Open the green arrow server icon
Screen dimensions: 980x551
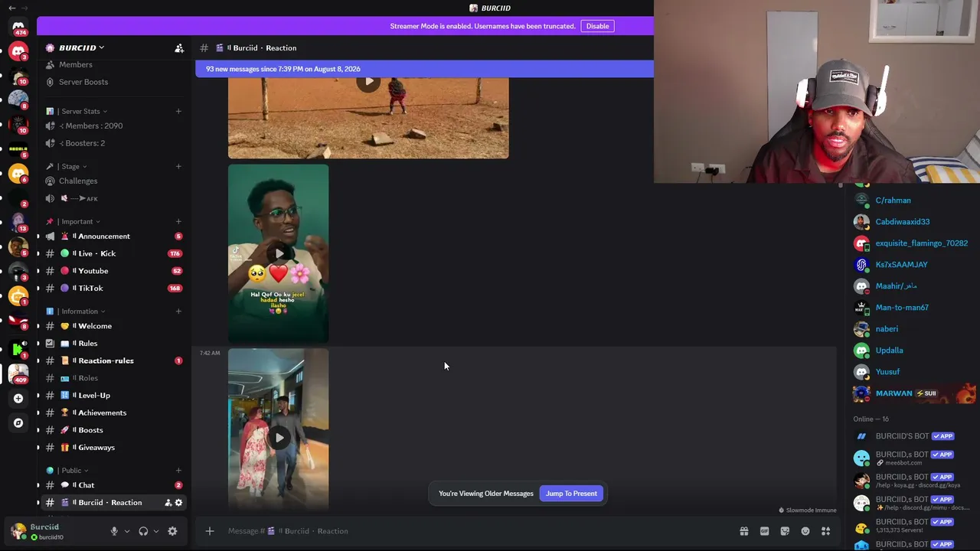tap(18, 349)
